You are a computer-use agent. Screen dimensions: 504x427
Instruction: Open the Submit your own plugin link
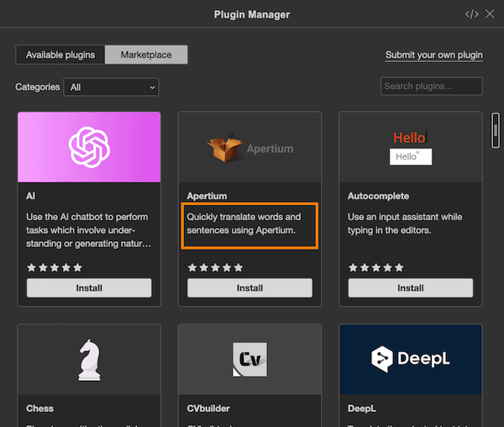pyautogui.click(x=434, y=55)
